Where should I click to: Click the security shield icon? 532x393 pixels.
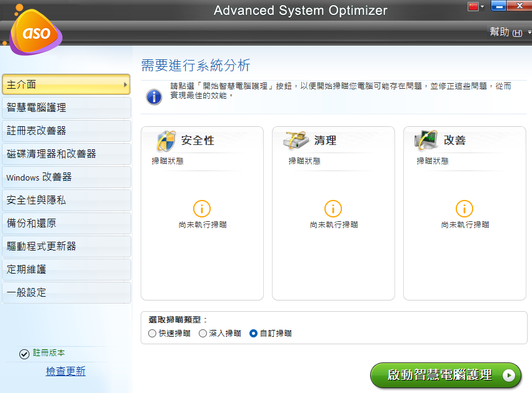166,141
